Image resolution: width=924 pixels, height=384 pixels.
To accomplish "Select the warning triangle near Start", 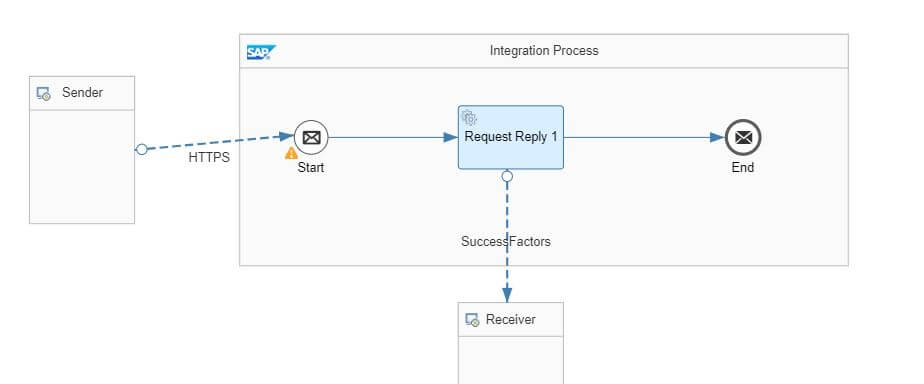I will pos(291,154).
